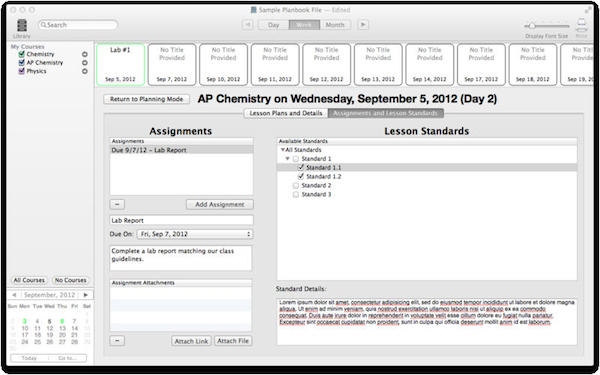Screen dimensions: 600x375
Task: Remove selected assignment with minus button
Action: click(117, 204)
